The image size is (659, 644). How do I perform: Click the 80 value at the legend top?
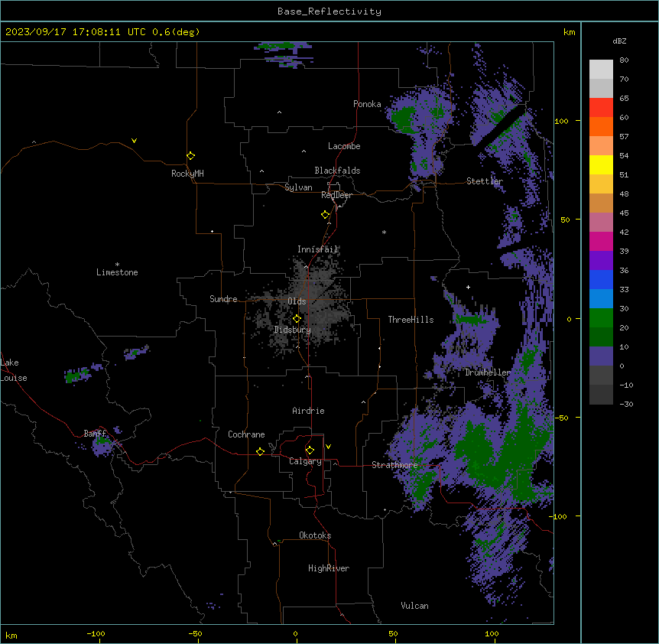(624, 60)
